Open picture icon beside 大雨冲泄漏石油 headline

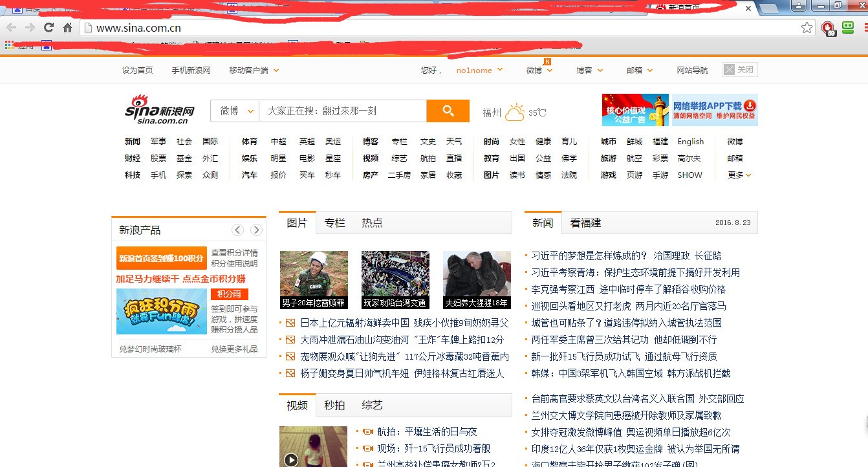[290, 340]
